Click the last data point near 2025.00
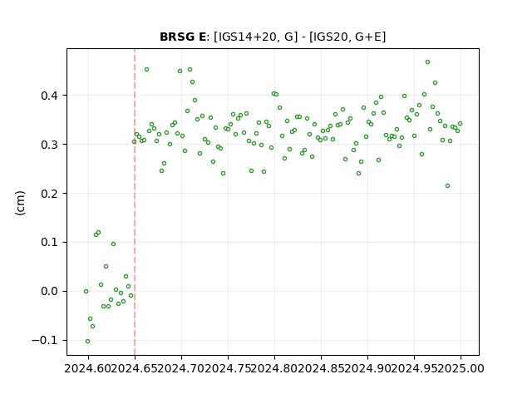Viewport: 532px width, 399px height. click(460, 124)
